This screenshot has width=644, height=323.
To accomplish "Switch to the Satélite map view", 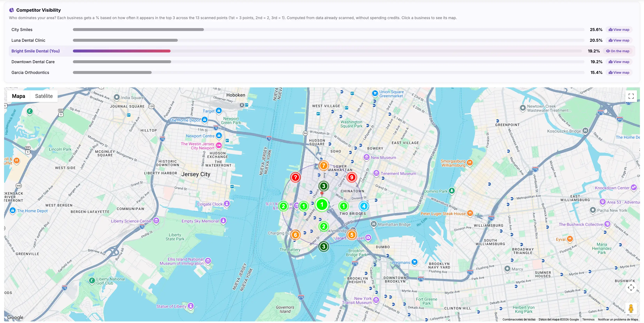I will 44,96.
